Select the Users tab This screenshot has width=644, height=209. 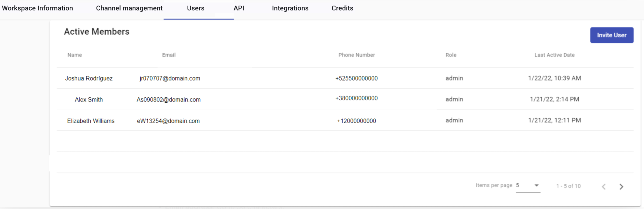point(196,8)
